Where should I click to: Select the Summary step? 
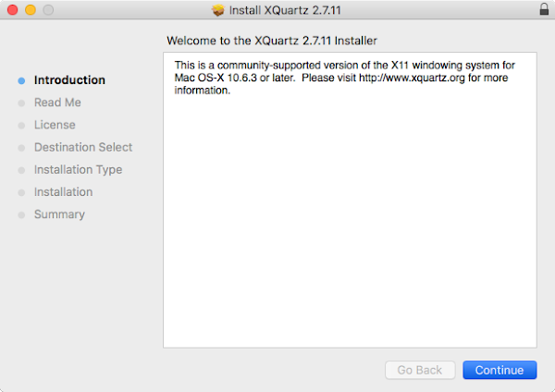[59, 214]
